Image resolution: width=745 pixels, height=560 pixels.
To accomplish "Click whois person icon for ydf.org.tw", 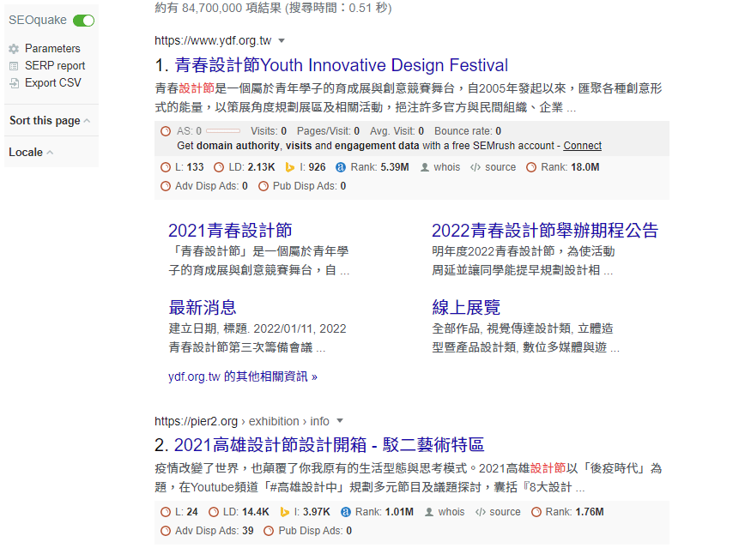I will (x=425, y=167).
